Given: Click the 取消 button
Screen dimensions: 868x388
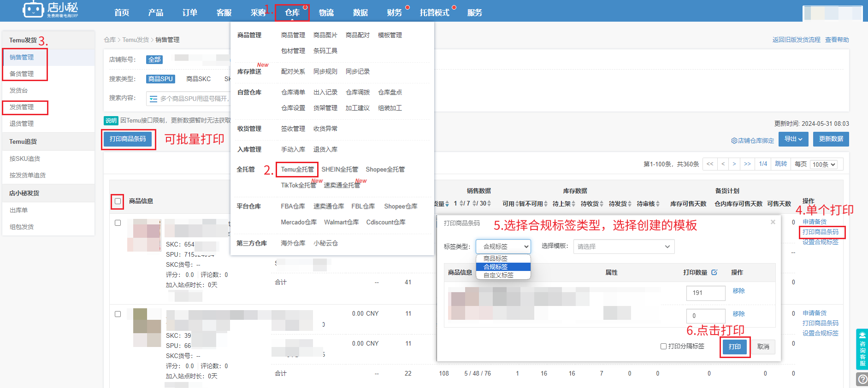Looking at the screenshot, I should [x=763, y=347].
